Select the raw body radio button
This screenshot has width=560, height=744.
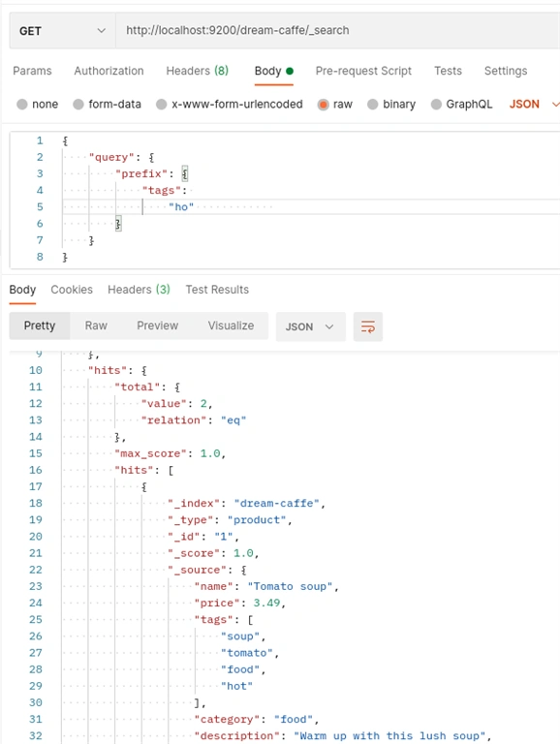pyautogui.click(x=324, y=105)
